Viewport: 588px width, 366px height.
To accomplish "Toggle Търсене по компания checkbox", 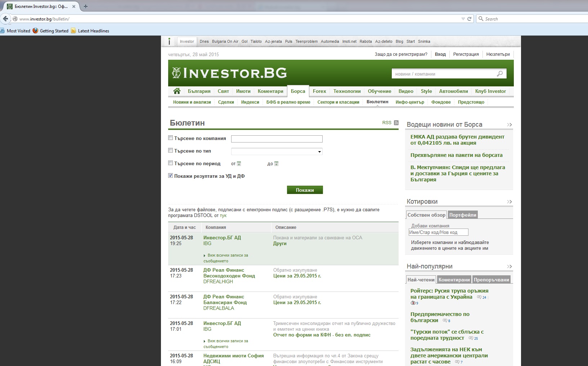I will point(171,138).
